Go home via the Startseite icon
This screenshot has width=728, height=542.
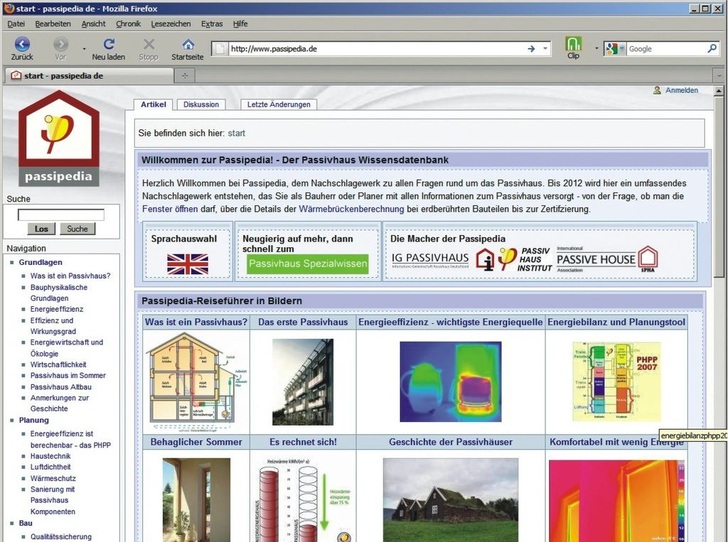tap(187, 45)
